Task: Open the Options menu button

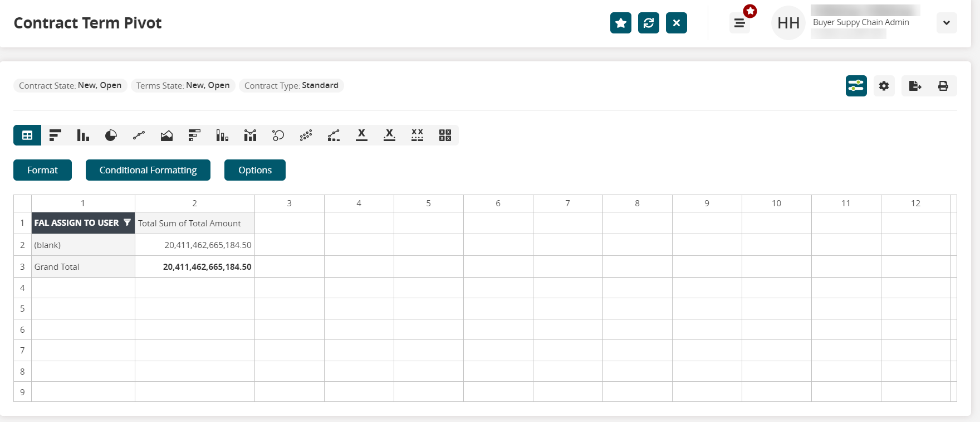Action: pos(255,170)
